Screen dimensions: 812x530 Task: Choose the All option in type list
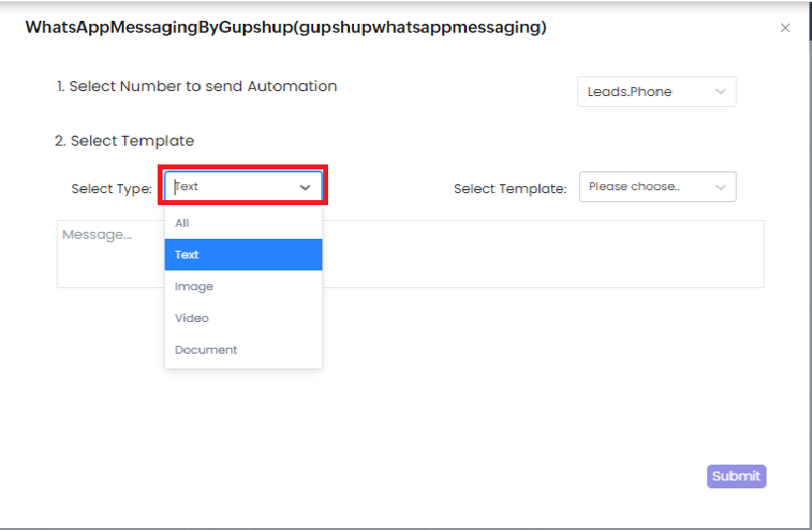pyautogui.click(x=243, y=223)
